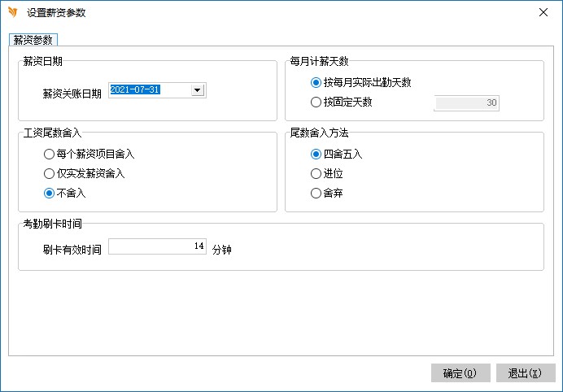The width and height of the screenshot is (563, 392).
Task: Expand the 薪资关账日期 dropdown arrow
Action: [197, 90]
